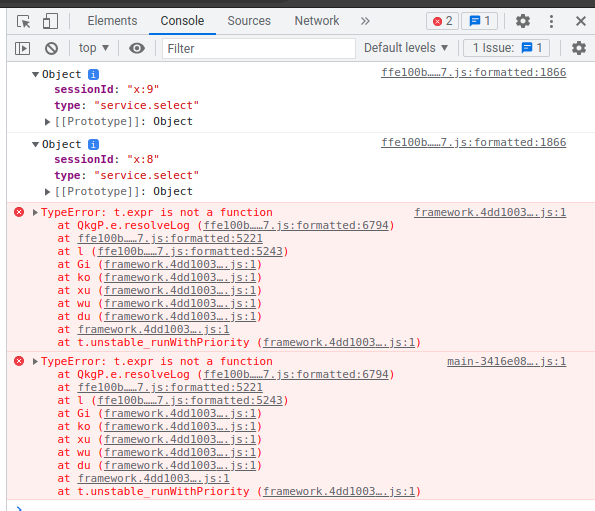Viewport: 595px width, 511px height.
Task: Open the main-3416e08 source link
Action: (x=507, y=361)
